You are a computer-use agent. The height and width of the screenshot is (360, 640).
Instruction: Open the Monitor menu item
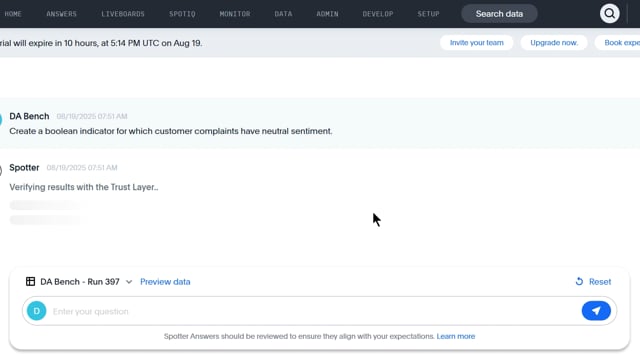[x=235, y=14]
